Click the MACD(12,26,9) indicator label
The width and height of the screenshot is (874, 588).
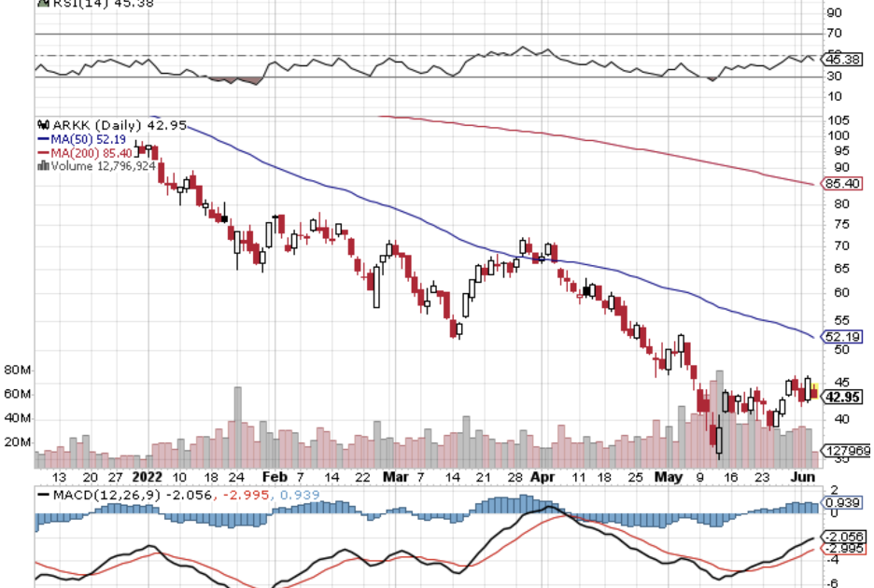(x=103, y=494)
